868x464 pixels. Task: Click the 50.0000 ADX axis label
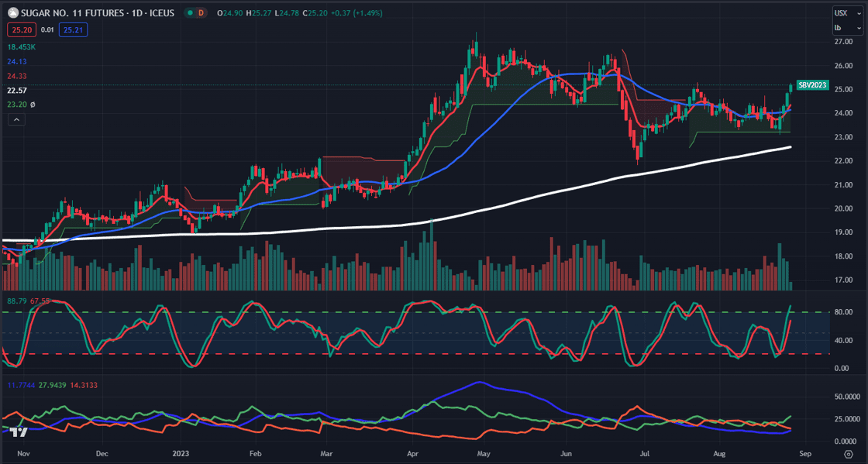pyautogui.click(x=847, y=397)
